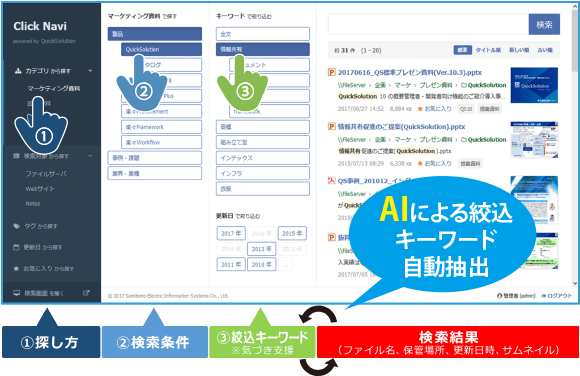Click the PDF icon of the QS事例 result
580x376 pixels.
[332, 181]
